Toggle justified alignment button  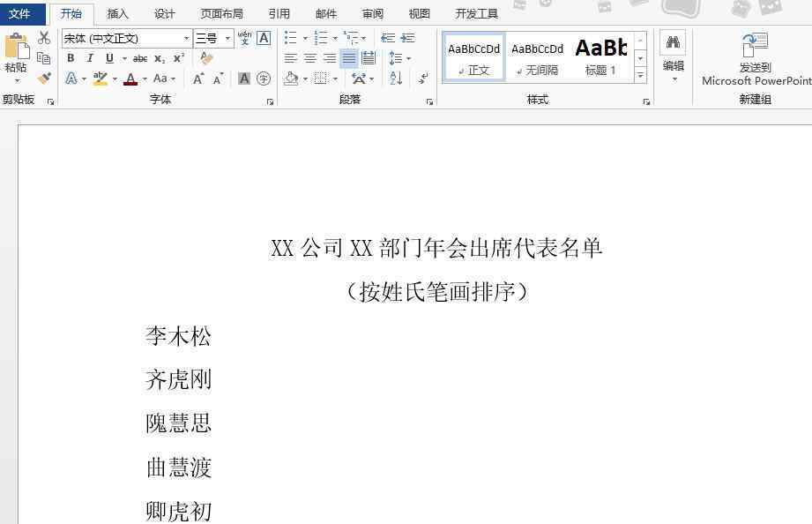[x=348, y=58]
